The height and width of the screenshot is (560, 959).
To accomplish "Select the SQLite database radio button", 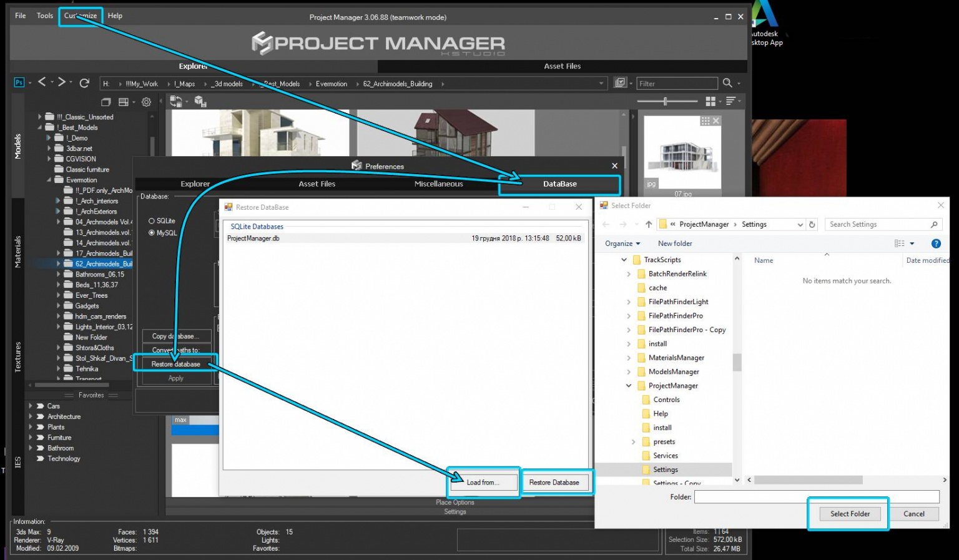I will [x=151, y=221].
